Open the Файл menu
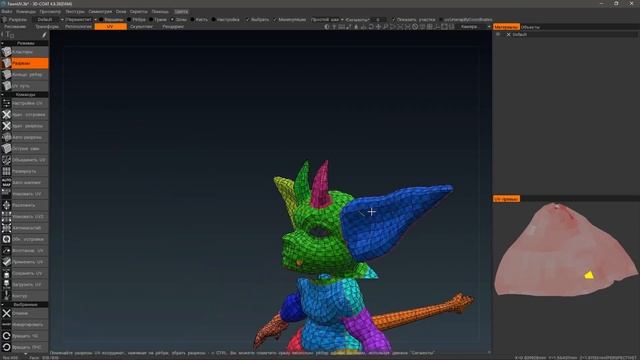Image resolution: width=640 pixels, height=360 pixels. pyautogui.click(x=7, y=11)
